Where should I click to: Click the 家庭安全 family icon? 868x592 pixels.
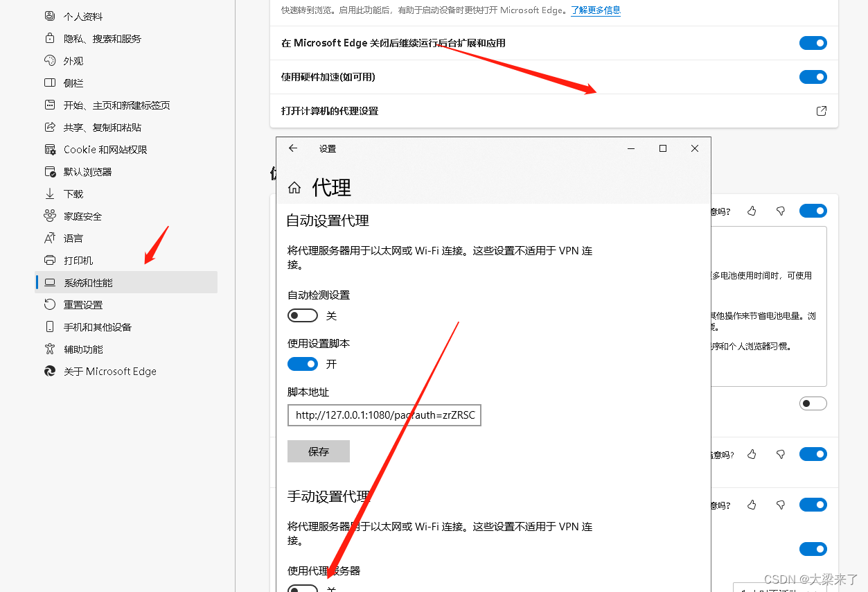[50, 216]
